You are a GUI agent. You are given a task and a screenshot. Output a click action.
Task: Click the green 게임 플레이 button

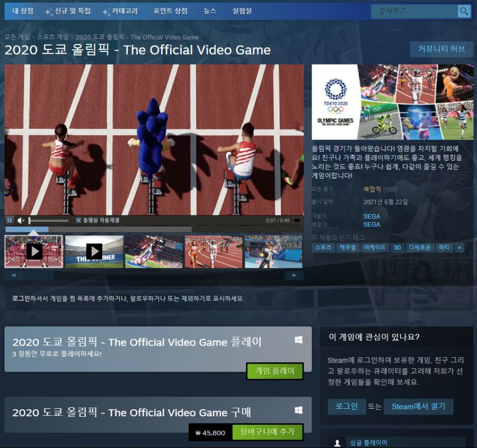click(x=275, y=371)
